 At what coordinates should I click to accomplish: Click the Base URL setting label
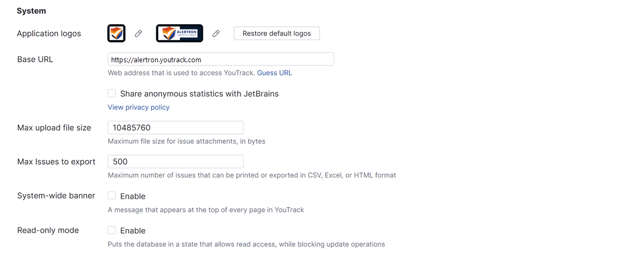(x=35, y=60)
